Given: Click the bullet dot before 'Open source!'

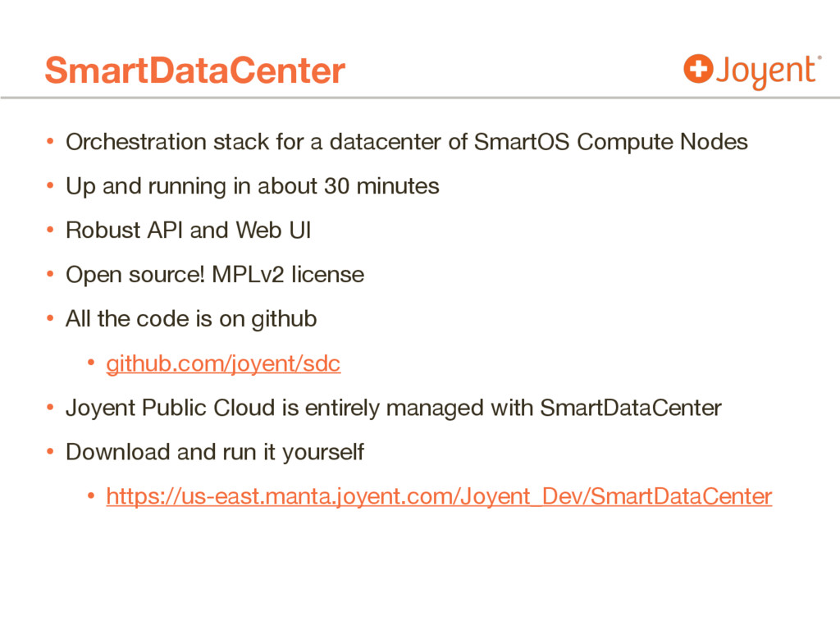Looking at the screenshot, I should (49, 275).
